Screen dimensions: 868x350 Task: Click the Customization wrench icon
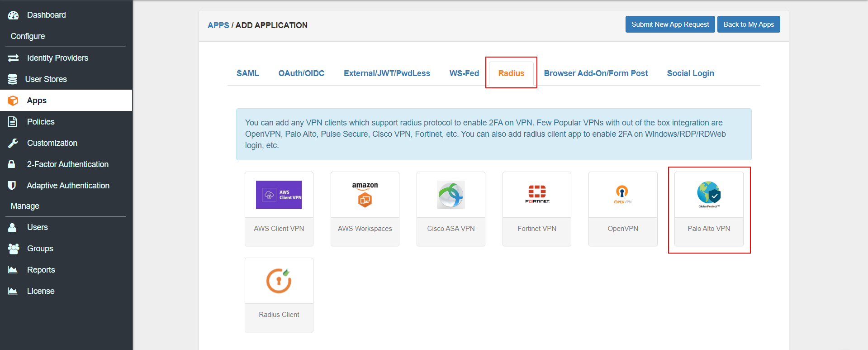click(13, 143)
